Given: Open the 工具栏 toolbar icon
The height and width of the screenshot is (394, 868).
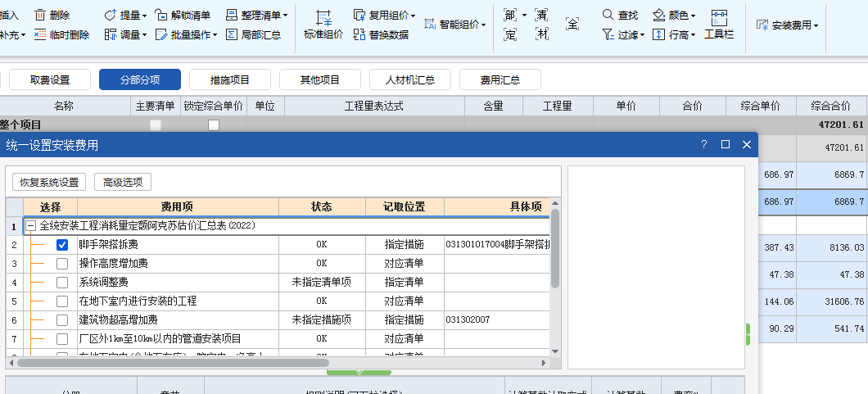Looking at the screenshot, I should pos(719,25).
